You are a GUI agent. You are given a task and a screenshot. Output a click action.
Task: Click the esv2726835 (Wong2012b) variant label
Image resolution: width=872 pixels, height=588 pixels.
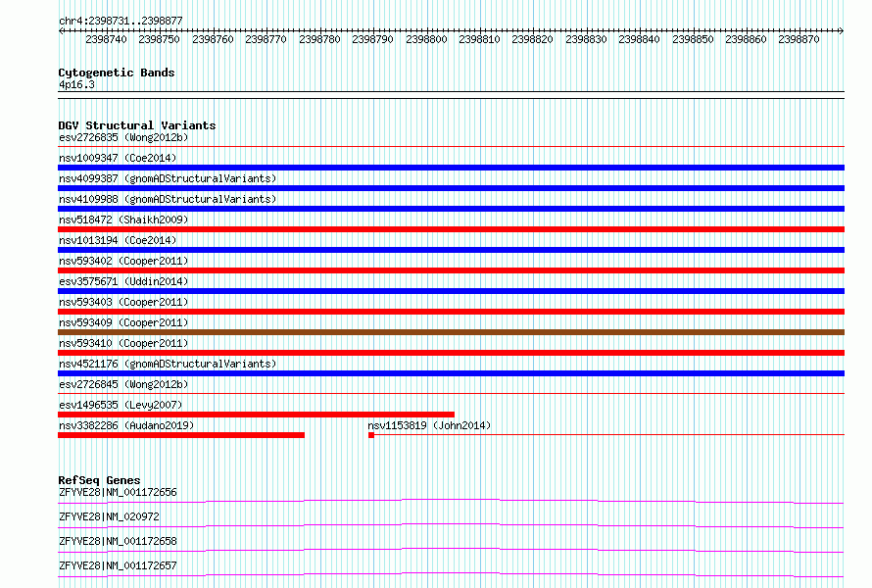pyautogui.click(x=123, y=137)
